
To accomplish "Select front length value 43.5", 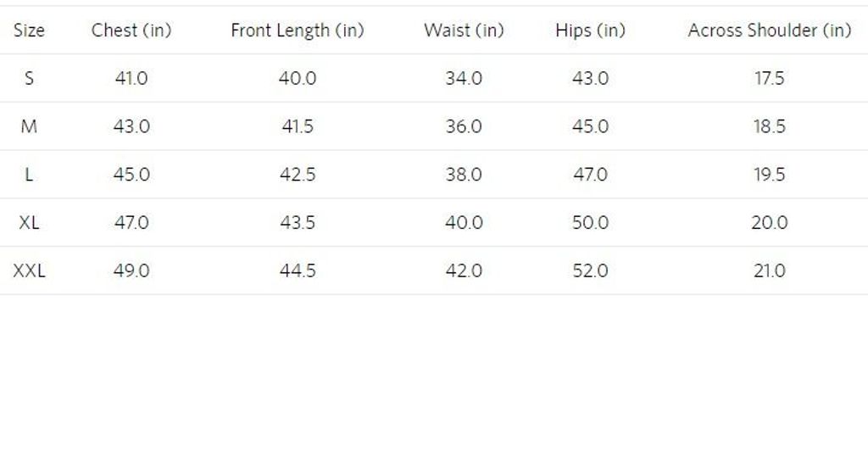I will 298,223.
